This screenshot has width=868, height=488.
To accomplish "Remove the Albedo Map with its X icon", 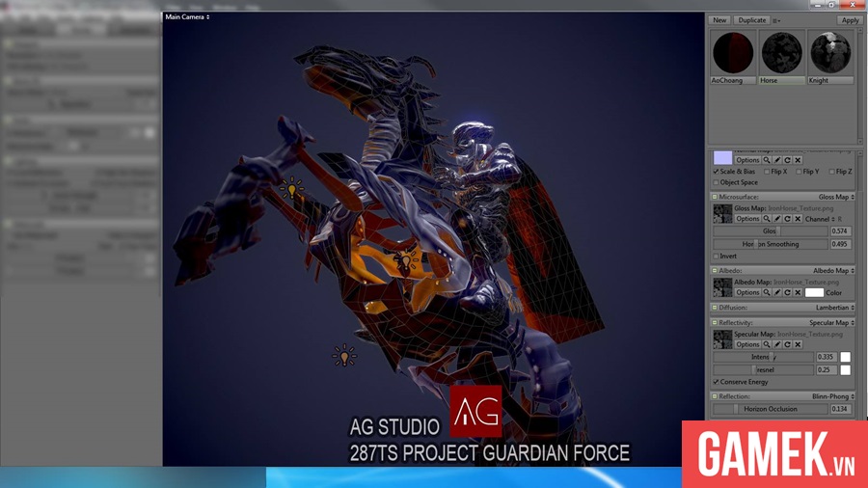I will 798,292.
